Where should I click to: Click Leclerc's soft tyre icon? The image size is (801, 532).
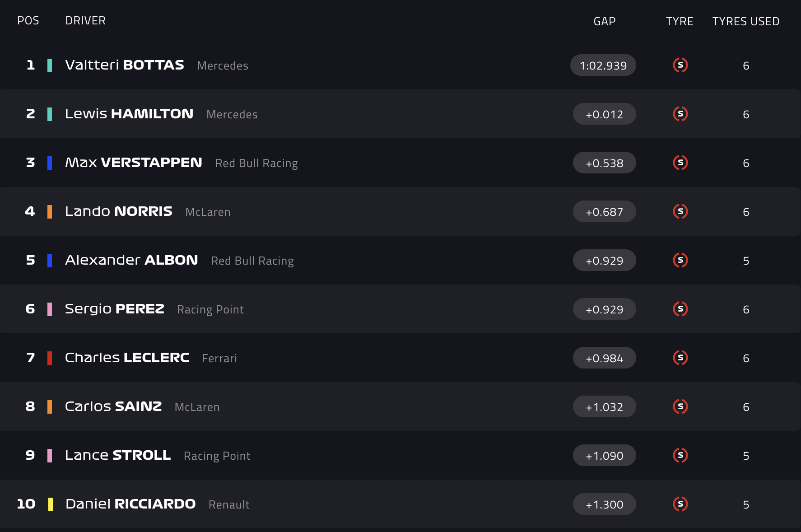[x=680, y=358]
